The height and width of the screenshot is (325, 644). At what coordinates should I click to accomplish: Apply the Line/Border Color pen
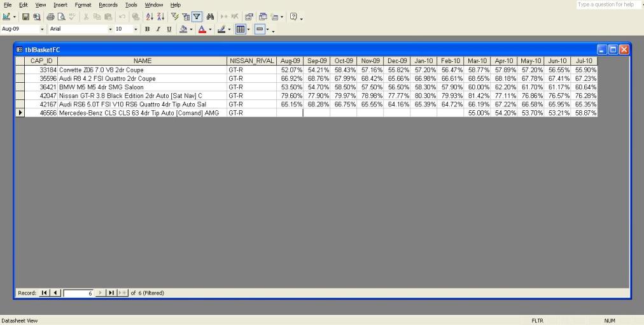(x=221, y=29)
